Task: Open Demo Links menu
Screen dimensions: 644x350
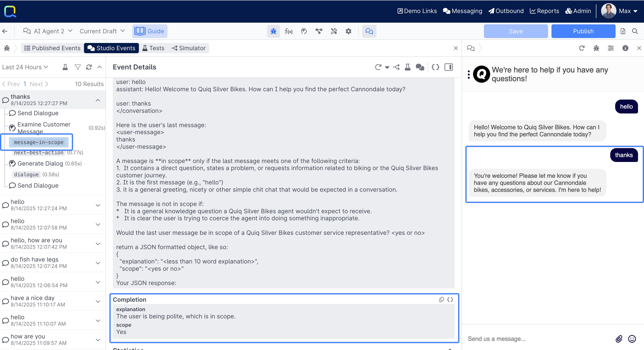Action: [417, 11]
